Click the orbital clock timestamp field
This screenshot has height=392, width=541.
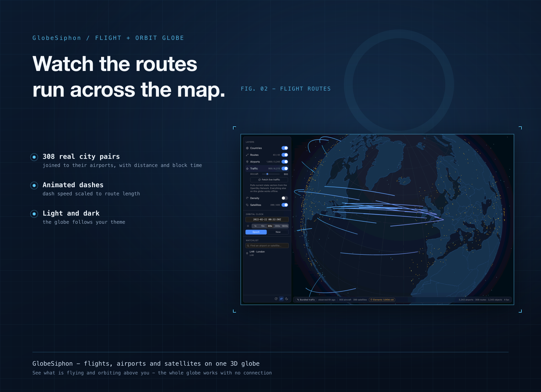[x=267, y=219]
